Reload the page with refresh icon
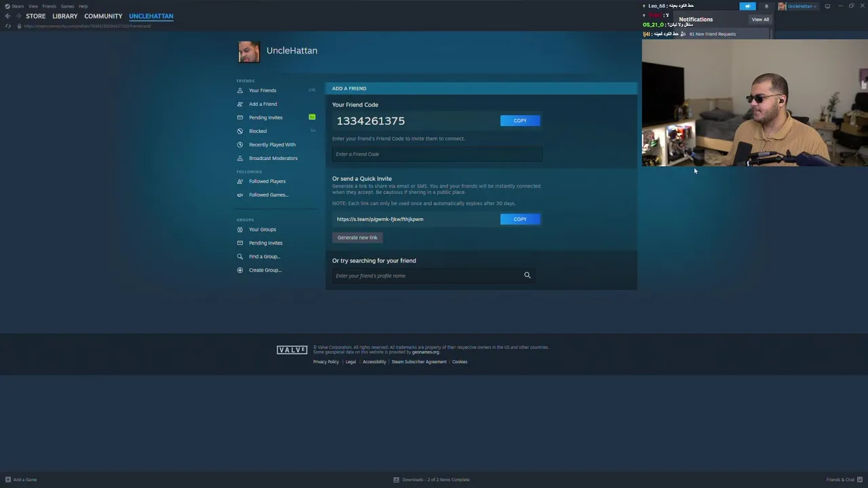The width and height of the screenshot is (868, 488). coord(7,26)
